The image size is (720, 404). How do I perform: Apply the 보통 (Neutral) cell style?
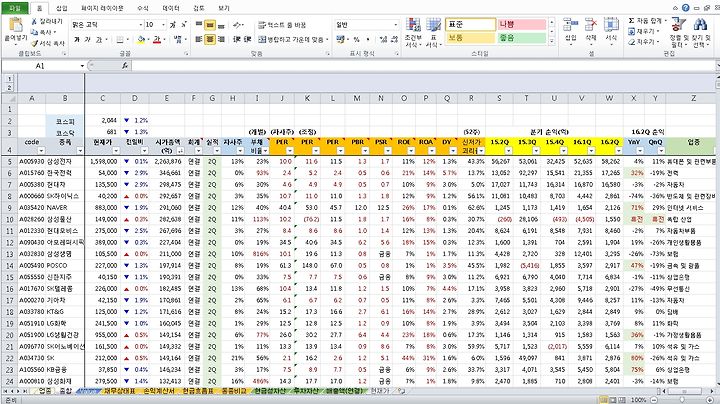point(470,38)
